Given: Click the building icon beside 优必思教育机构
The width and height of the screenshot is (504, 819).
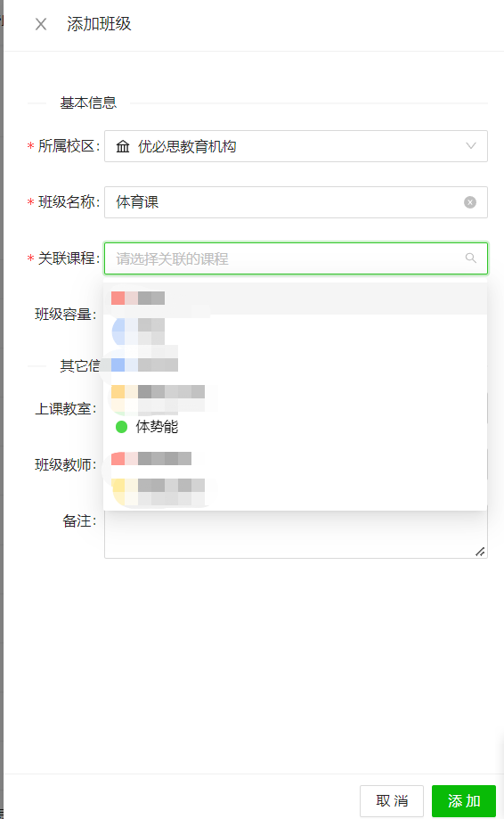Looking at the screenshot, I should 123,146.
